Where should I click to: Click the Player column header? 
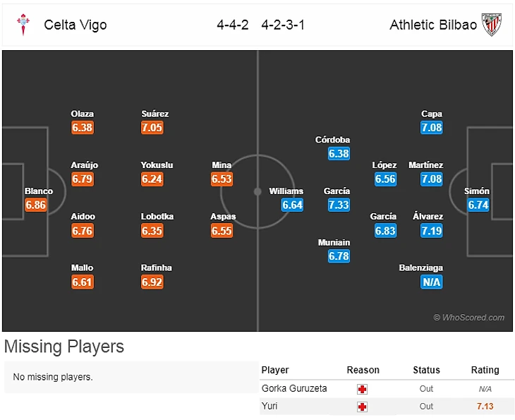coord(275,371)
